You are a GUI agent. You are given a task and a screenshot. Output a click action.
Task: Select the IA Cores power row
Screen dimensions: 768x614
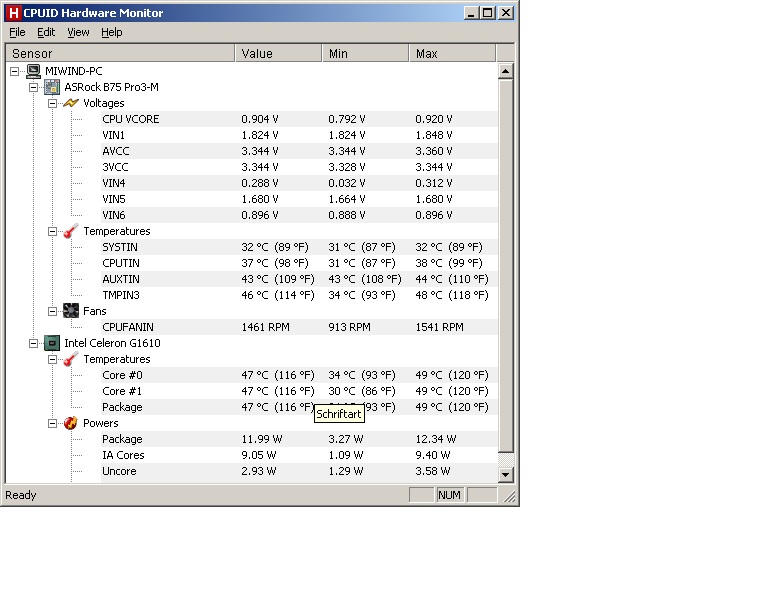tap(299, 455)
